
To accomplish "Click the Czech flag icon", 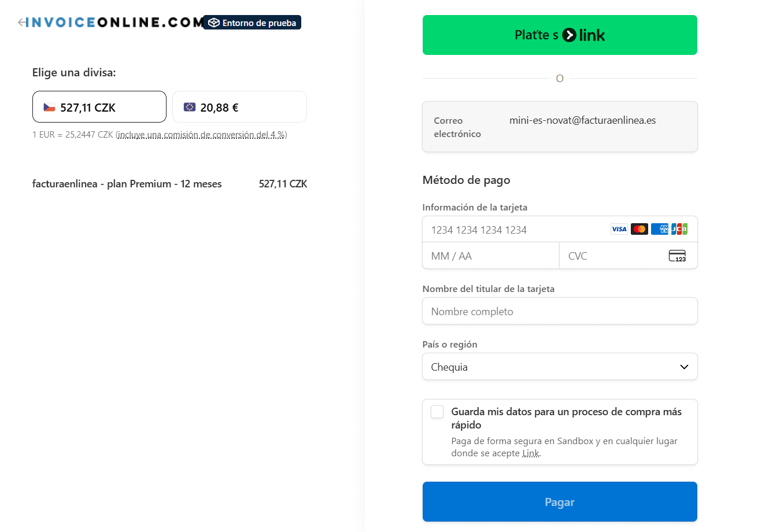I will click(x=50, y=107).
